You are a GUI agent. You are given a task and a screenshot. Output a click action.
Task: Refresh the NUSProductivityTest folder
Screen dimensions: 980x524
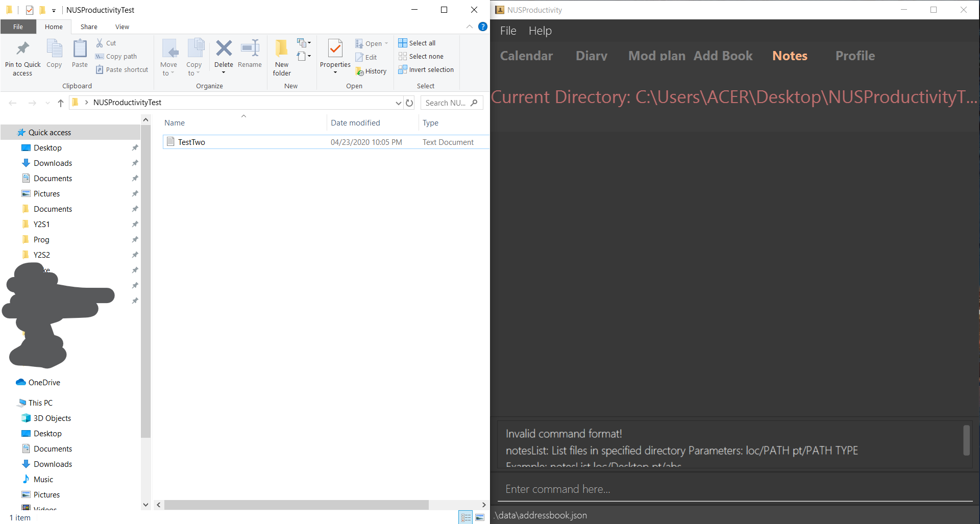[x=409, y=103]
